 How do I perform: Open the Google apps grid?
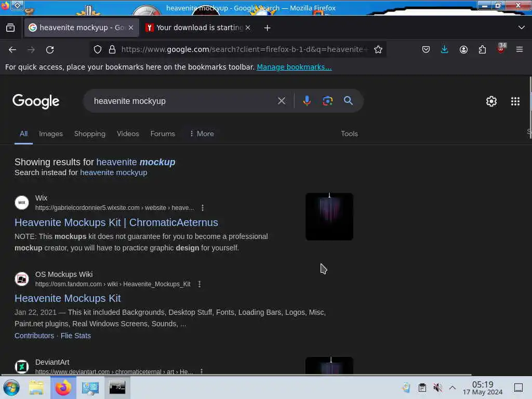[x=515, y=101]
